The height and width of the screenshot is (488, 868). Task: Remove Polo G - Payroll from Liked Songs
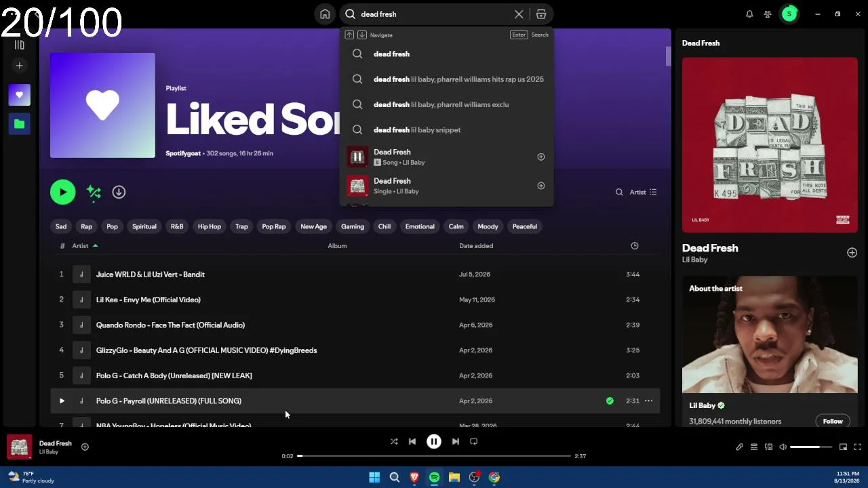click(x=610, y=401)
